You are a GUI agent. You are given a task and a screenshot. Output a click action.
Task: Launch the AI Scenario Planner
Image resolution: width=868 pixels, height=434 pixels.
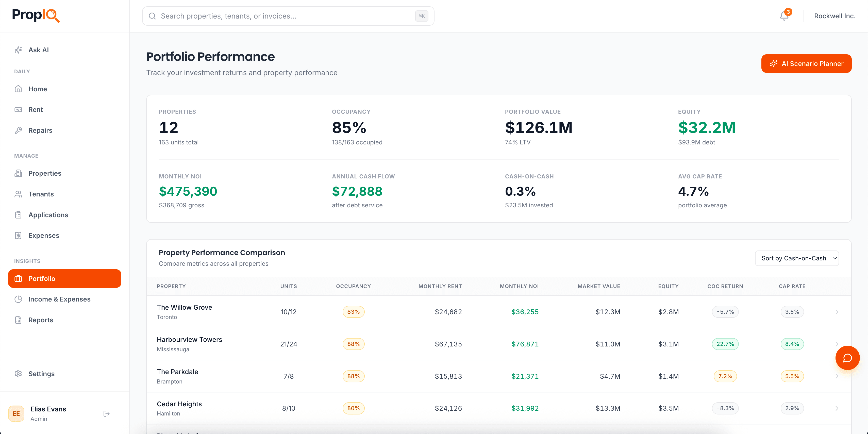(x=806, y=63)
